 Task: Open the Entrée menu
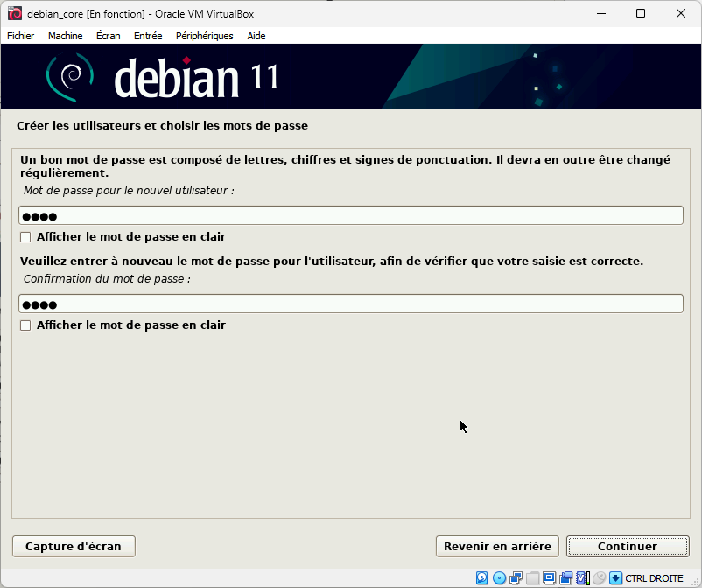(148, 36)
